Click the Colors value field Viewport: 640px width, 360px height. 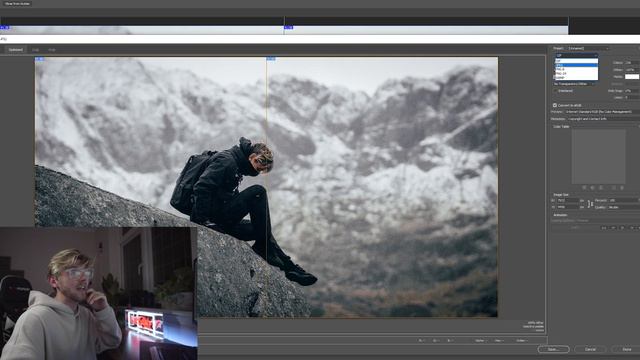point(632,63)
